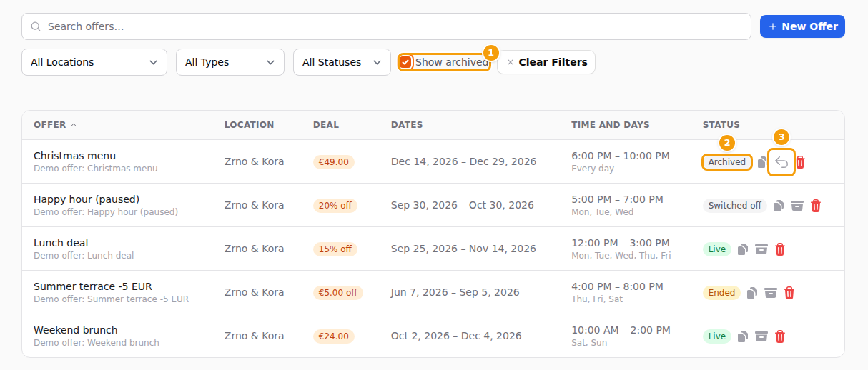The image size is (868, 370).
Task: Click dates Jun 7, 2026 – Sep 5, 2026
Action: (455, 293)
